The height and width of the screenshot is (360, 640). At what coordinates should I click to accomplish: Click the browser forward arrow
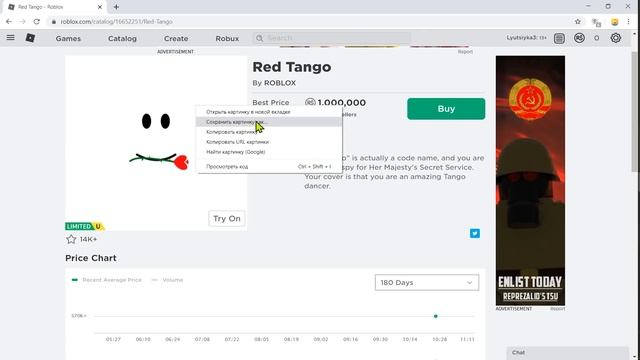[23, 22]
